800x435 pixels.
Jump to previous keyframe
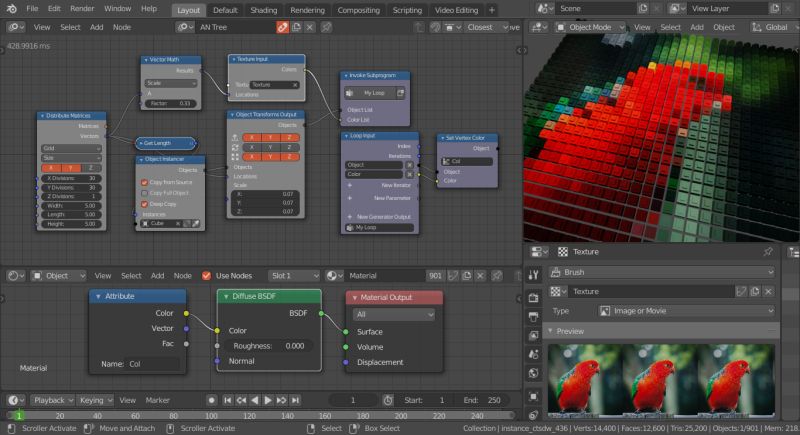(x=241, y=400)
